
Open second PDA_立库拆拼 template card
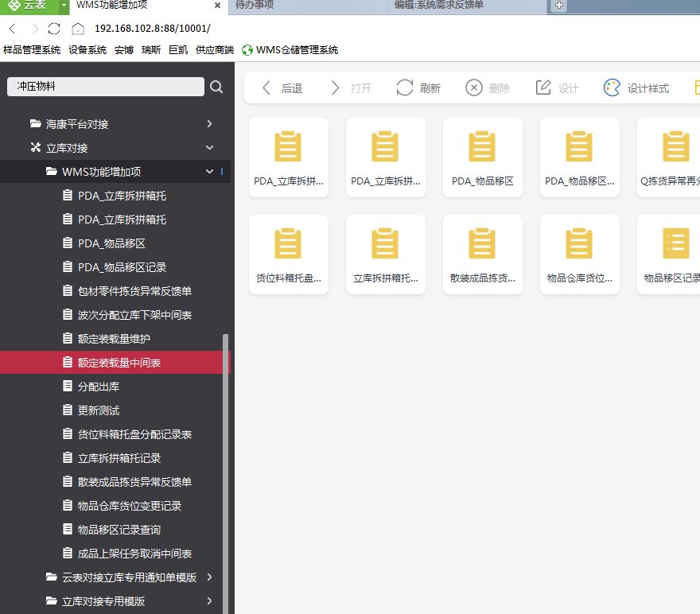click(386, 157)
